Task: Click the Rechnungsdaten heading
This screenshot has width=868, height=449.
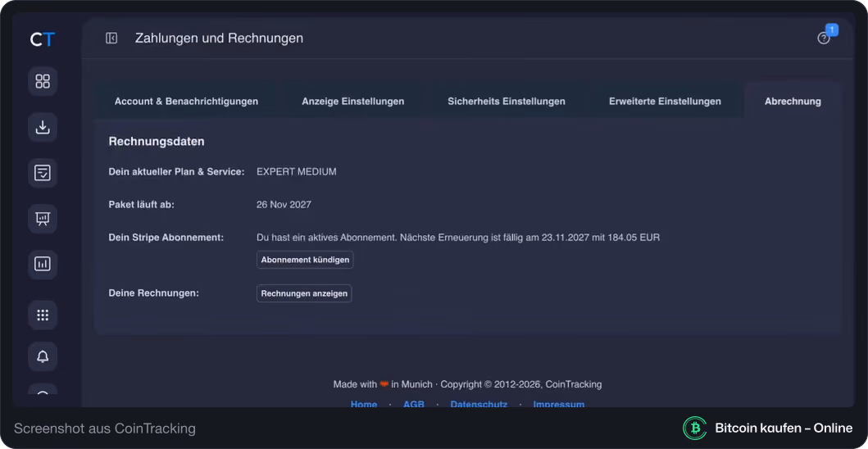Action: click(157, 142)
